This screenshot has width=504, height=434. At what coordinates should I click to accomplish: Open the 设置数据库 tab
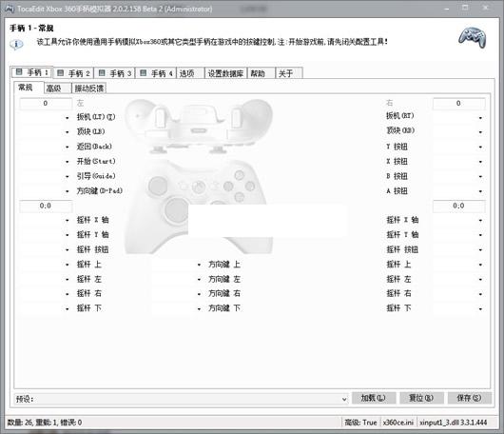click(225, 73)
